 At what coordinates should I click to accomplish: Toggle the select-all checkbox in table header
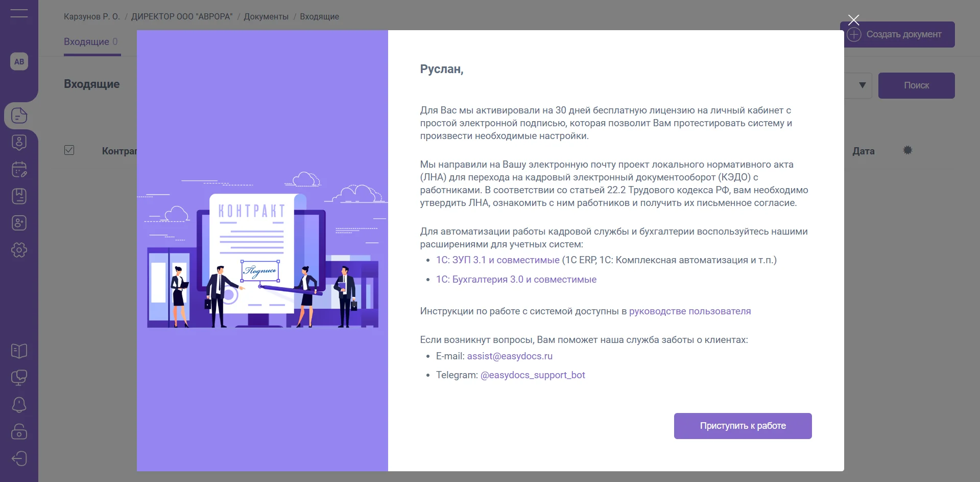pyautogui.click(x=69, y=150)
